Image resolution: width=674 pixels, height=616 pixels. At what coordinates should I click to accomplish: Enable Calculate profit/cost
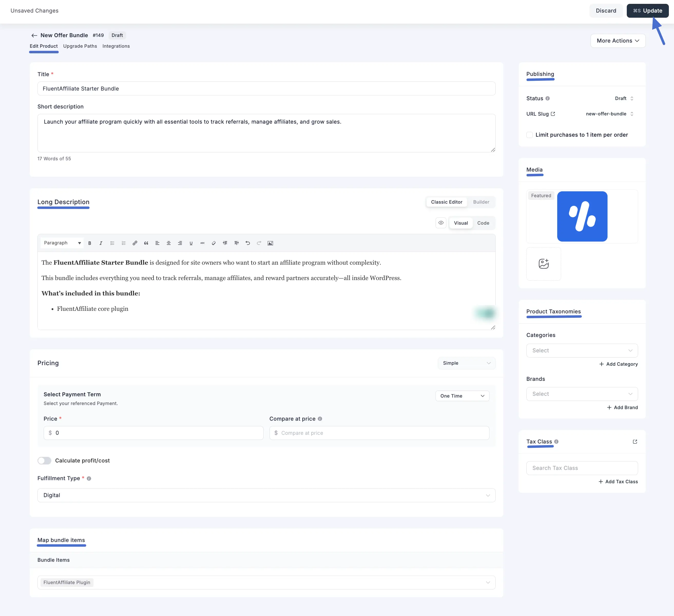click(44, 460)
